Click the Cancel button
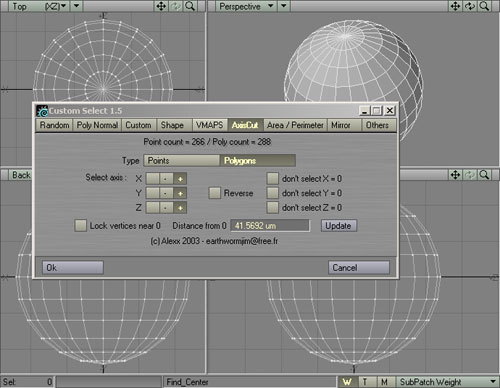 359,268
